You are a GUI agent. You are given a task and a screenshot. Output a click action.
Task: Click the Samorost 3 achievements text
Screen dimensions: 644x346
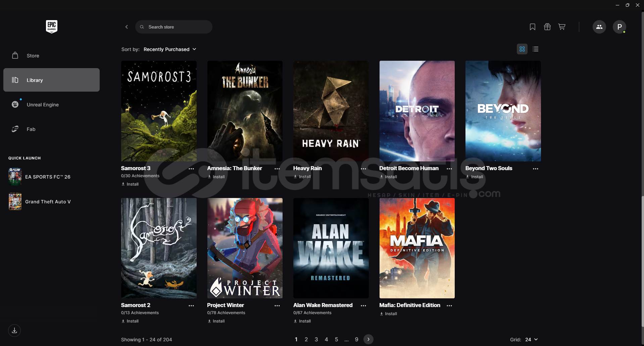click(x=140, y=176)
